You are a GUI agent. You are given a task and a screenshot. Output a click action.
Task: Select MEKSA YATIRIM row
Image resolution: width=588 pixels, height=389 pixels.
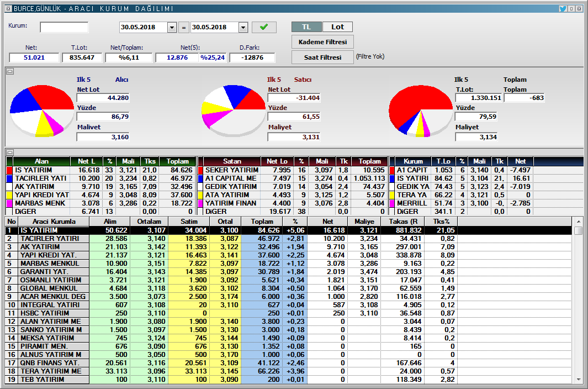tap(288, 338)
